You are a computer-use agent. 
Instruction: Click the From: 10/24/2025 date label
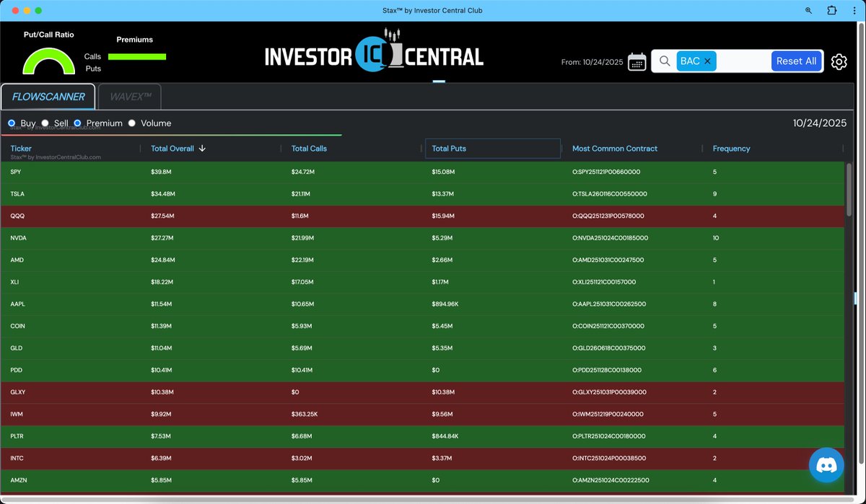tap(592, 62)
